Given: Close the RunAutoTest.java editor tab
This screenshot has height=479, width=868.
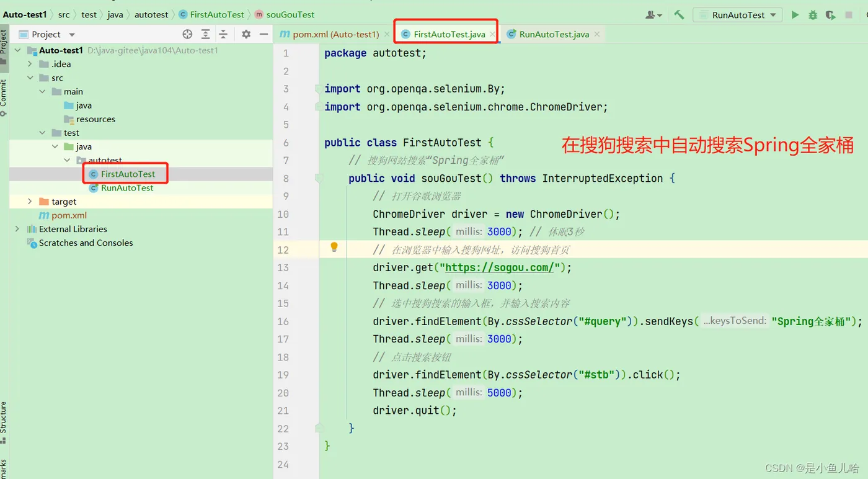Looking at the screenshot, I should 596,34.
